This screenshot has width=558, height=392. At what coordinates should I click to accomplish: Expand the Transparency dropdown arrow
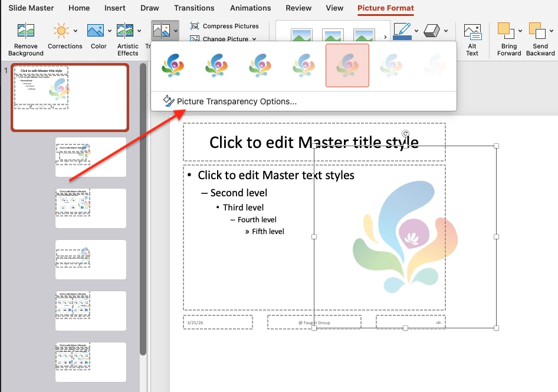coord(176,31)
